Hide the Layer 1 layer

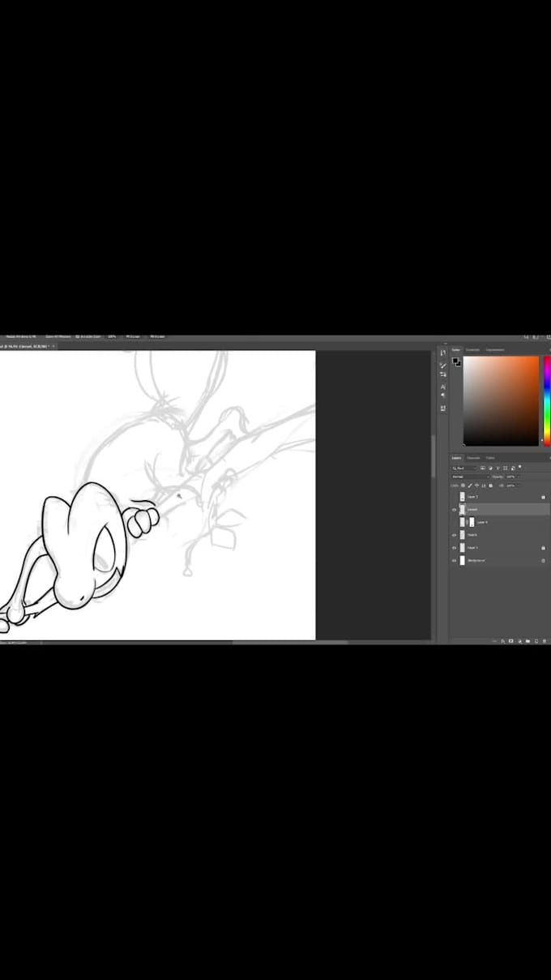point(454,548)
